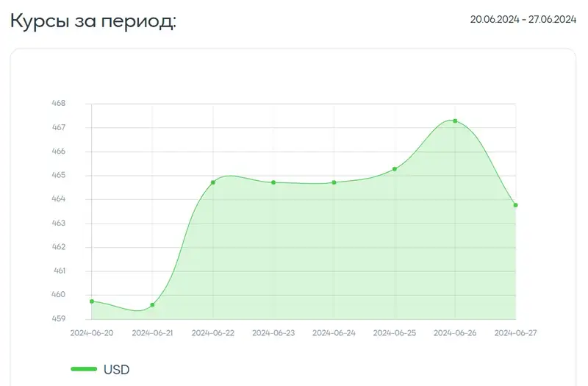Open the 20.06.2024 - 27.06.2024 date range
This screenshot has height=386, width=588.
[523, 20]
